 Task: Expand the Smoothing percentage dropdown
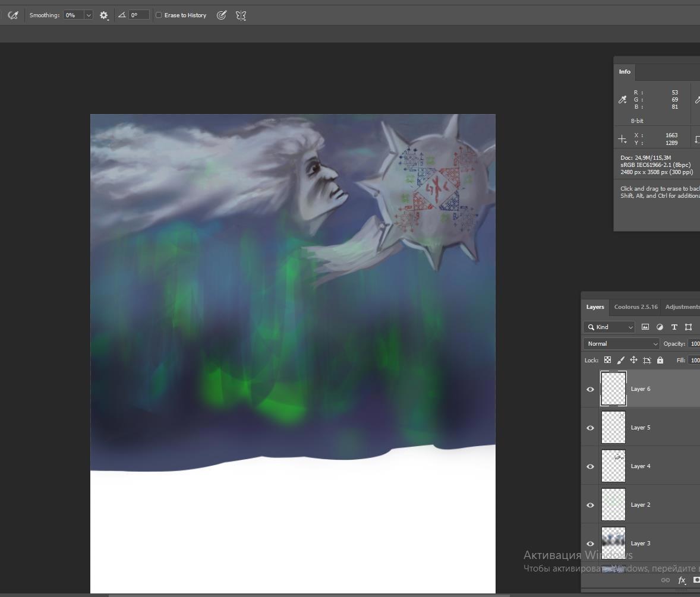[x=89, y=15]
